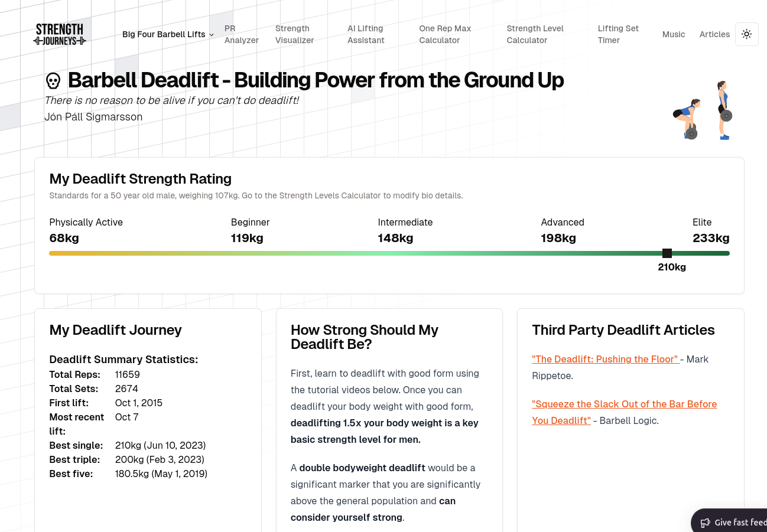Launch the AI Lifting Assistant

[x=365, y=34]
